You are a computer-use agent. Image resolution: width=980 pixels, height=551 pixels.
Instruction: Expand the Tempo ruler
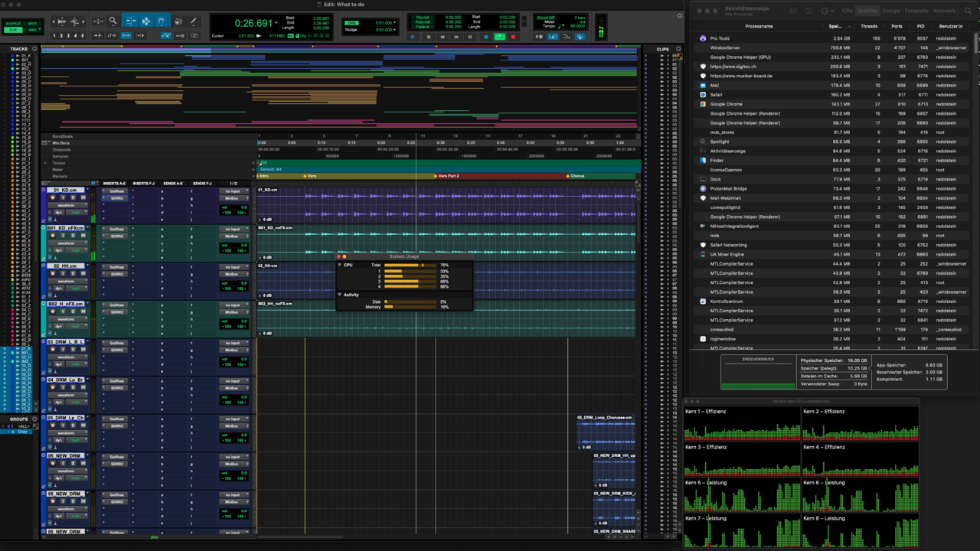tap(45, 163)
